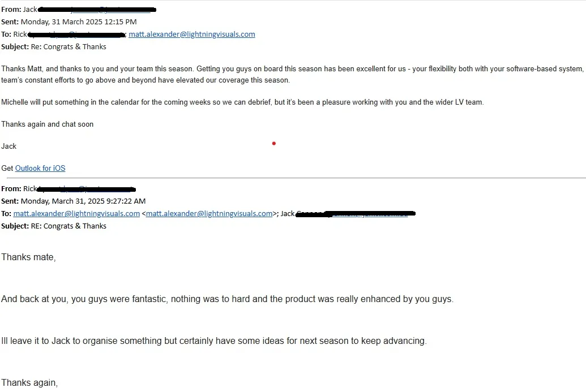Click the 'Jack' signature in first email
The width and height of the screenshot is (586, 392).
coord(9,146)
